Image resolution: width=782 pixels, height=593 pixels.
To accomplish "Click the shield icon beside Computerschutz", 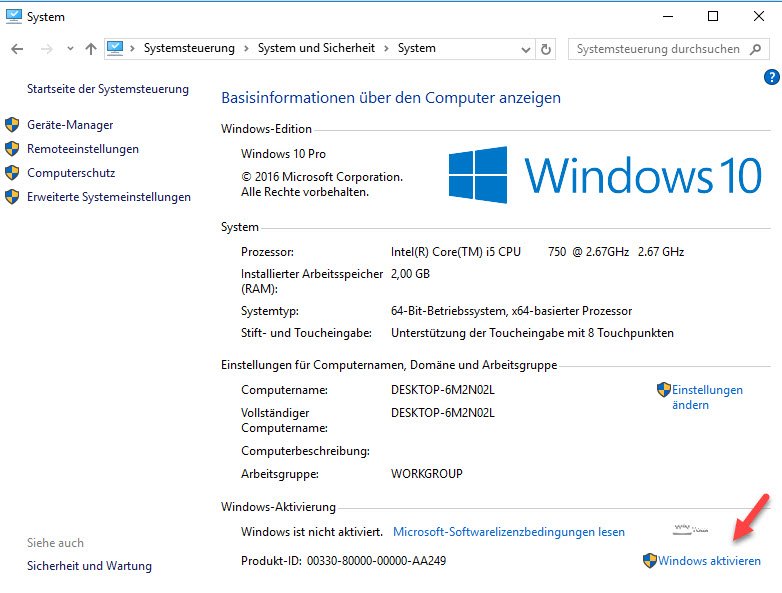I will click(x=12, y=173).
